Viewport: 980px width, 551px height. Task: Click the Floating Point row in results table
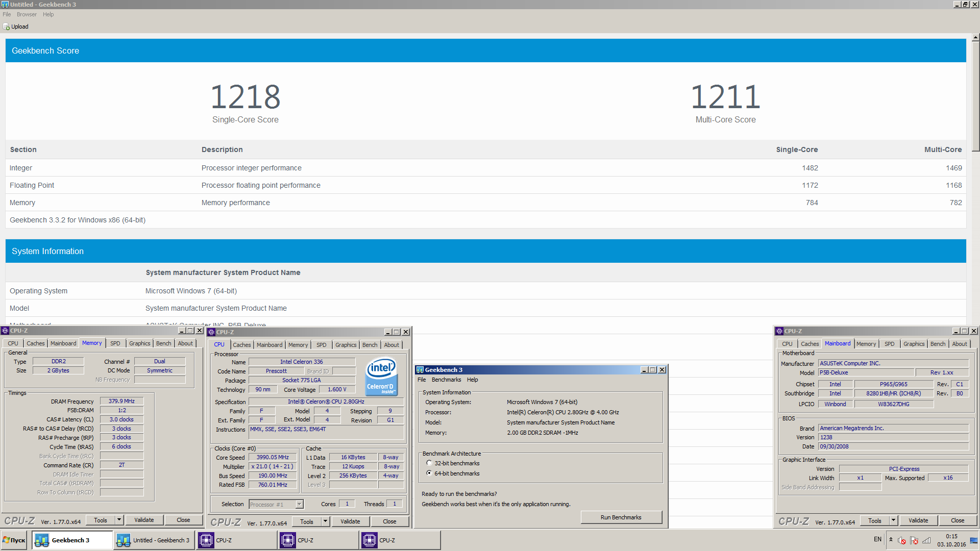(x=486, y=185)
